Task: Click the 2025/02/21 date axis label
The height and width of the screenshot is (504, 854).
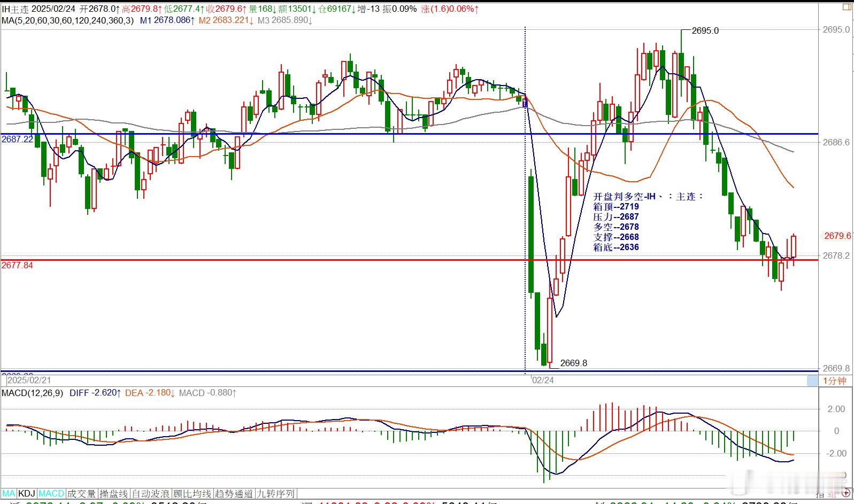Action: pyautogui.click(x=29, y=380)
